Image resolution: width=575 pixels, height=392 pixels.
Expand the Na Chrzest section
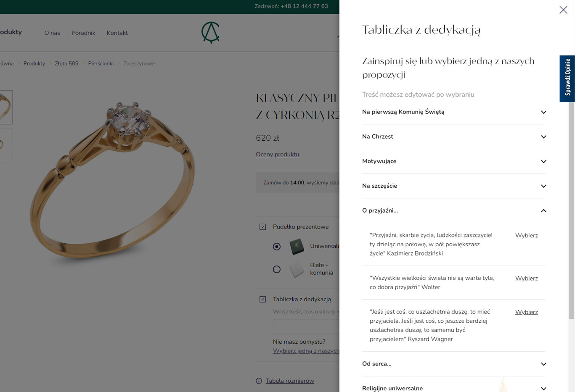[x=453, y=137]
